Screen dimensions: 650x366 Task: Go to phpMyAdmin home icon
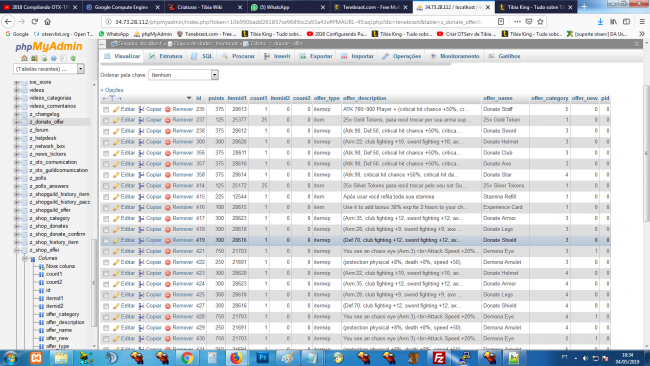pos(24,58)
